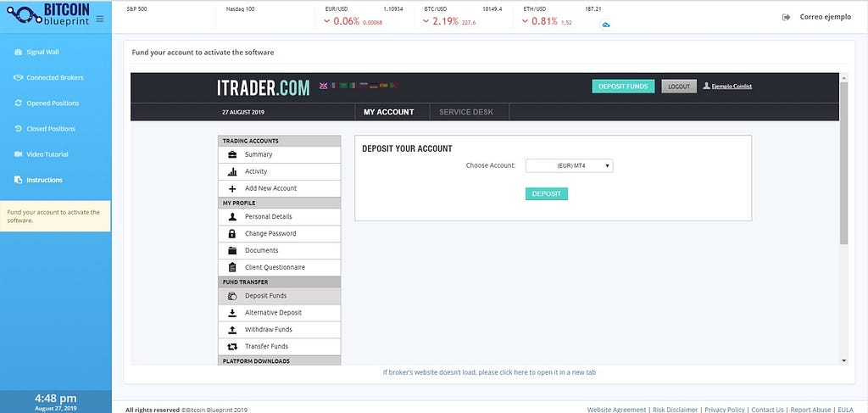868x413 pixels.
Task: Click the Alternative Deposit download icon
Action: coord(232,313)
